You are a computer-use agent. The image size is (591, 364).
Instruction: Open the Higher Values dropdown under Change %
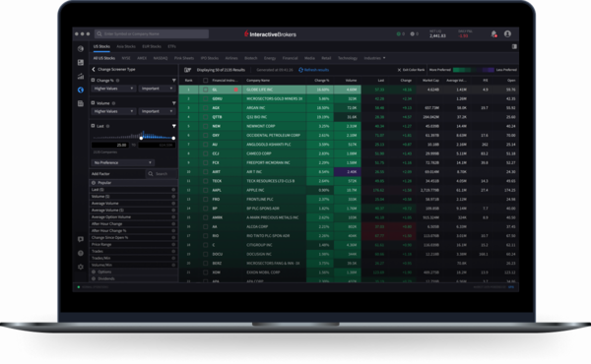(x=113, y=89)
